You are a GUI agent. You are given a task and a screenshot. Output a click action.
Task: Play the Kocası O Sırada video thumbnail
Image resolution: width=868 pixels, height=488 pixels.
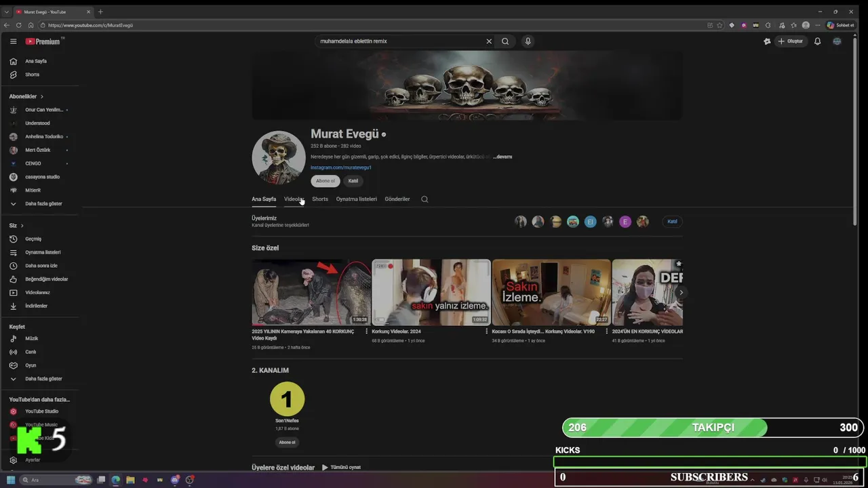(x=551, y=292)
